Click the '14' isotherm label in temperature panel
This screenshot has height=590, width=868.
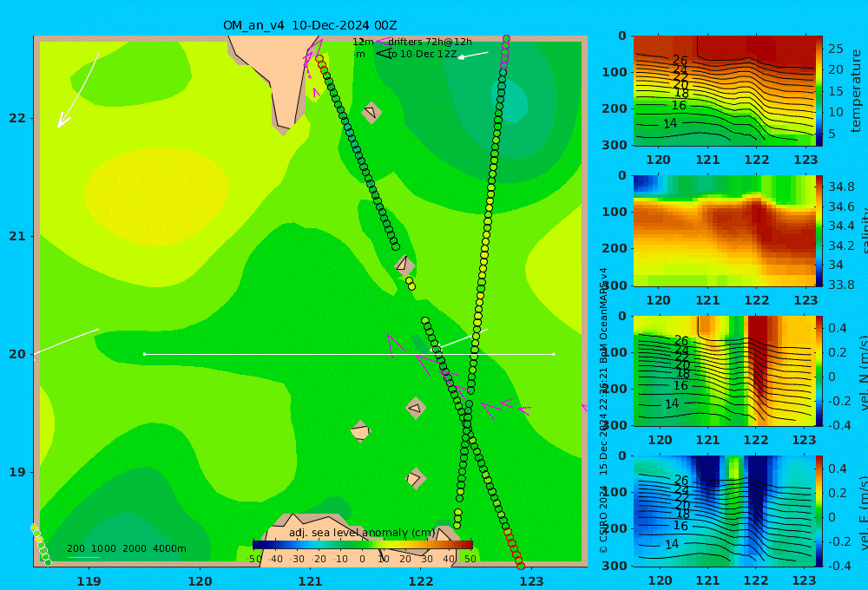(x=670, y=123)
